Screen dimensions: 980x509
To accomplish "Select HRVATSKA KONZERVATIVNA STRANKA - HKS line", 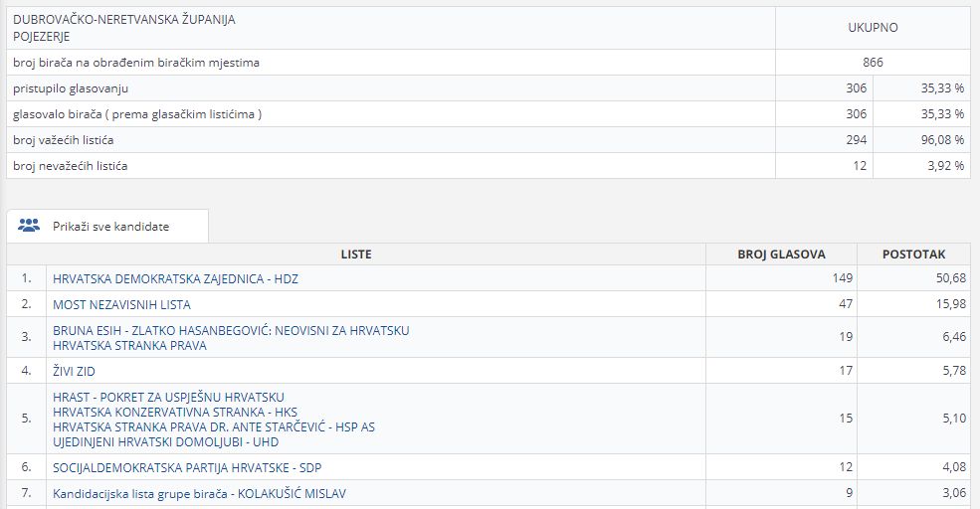I will coord(175,412).
